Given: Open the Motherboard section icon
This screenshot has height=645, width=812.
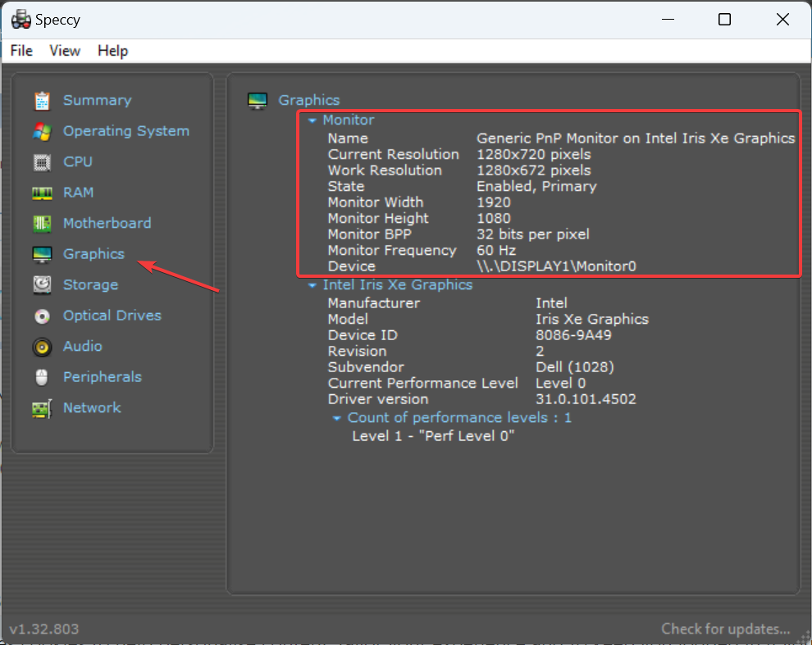Looking at the screenshot, I should pyautogui.click(x=42, y=223).
